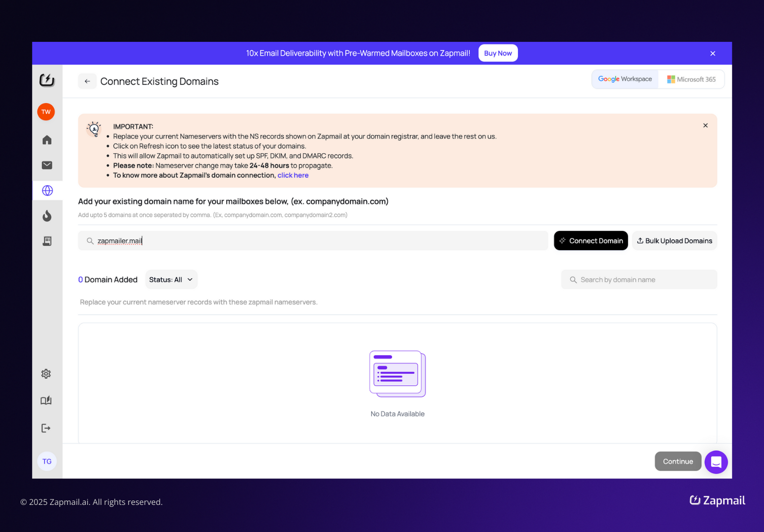Expand the Status: All dropdown
This screenshot has width=764, height=532.
point(171,280)
